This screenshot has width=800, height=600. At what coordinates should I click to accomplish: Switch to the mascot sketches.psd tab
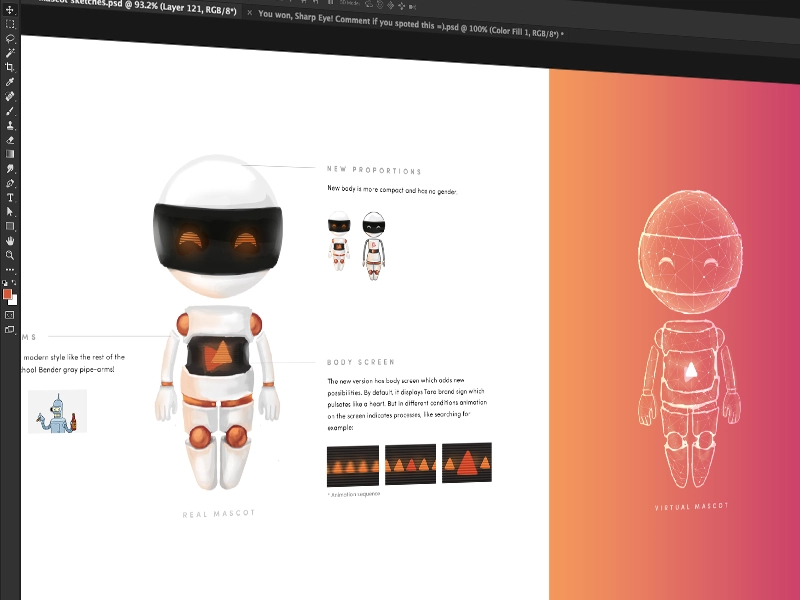(138, 6)
